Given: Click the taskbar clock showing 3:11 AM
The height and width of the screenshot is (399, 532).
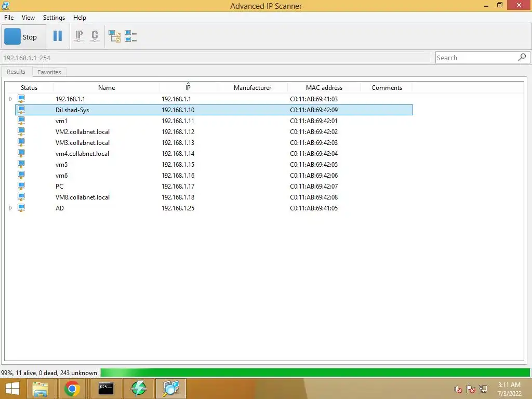Looking at the screenshot, I should pos(509,389).
